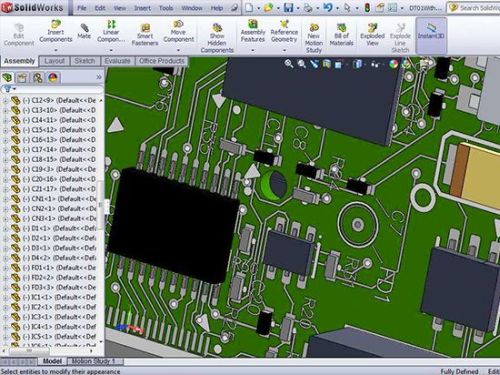Click the Zoom to Fit magnifier icon

(289, 64)
